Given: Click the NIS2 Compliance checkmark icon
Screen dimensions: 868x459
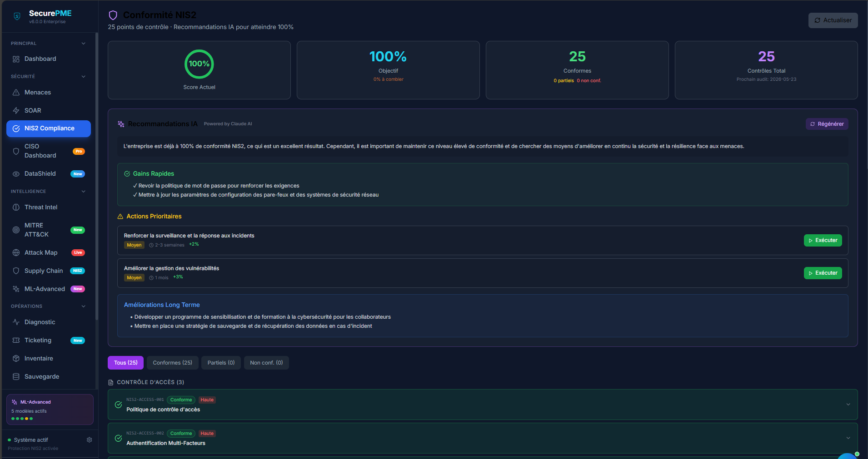Looking at the screenshot, I should 16,128.
